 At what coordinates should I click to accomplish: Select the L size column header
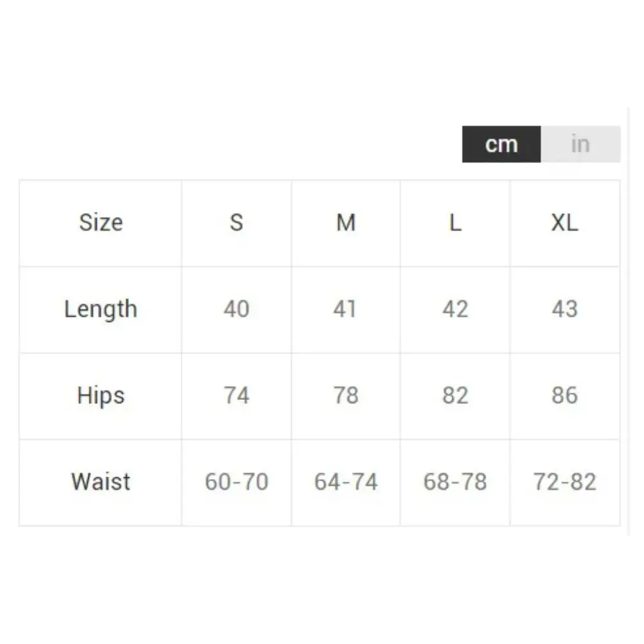pyautogui.click(x=455, y=223)
